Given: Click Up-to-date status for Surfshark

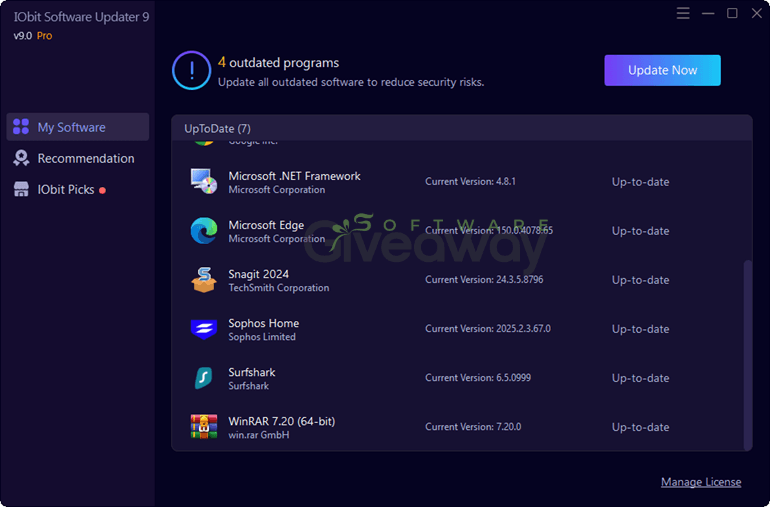Looking at the screenshot, I should point(640,378).
